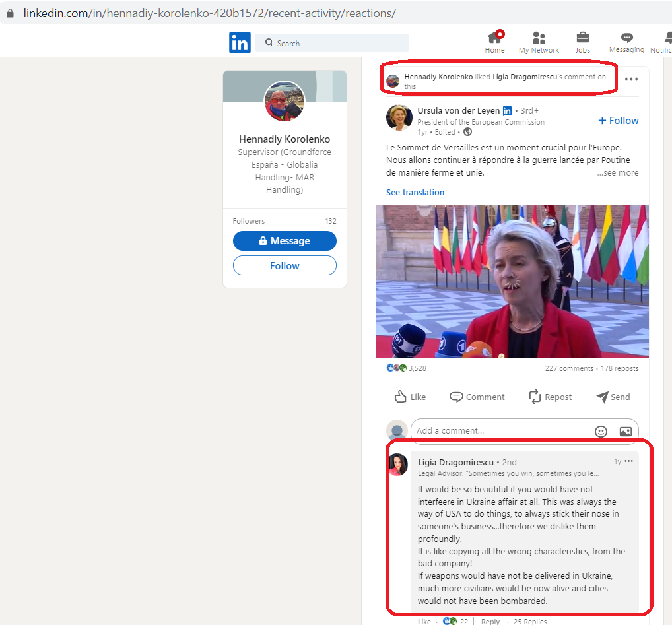672x625 pixels.
Task: Open My Network navigation icon
Action: tap(539, 42)
